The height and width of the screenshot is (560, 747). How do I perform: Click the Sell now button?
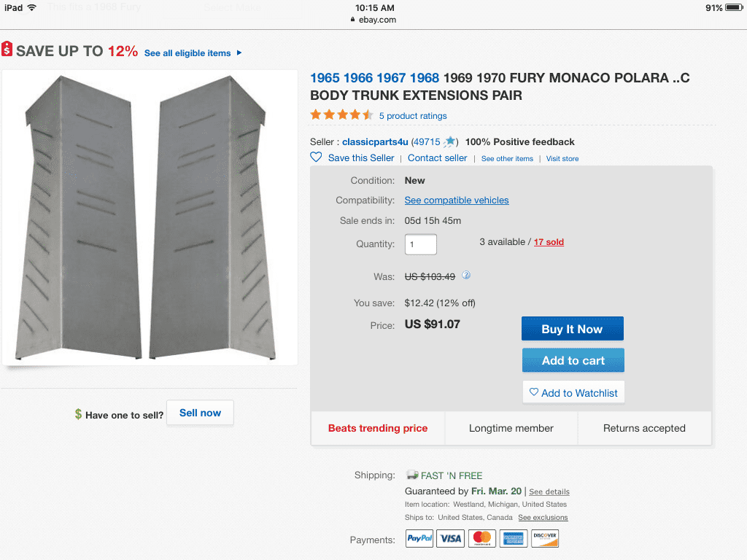(200, 413)
